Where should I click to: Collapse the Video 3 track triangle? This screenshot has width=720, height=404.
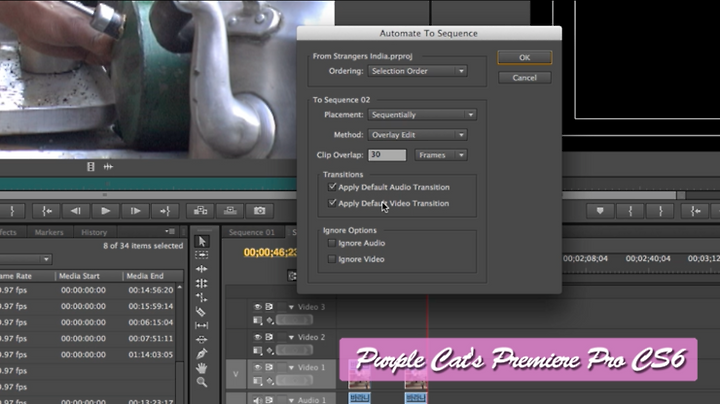[x=291, y=307]
